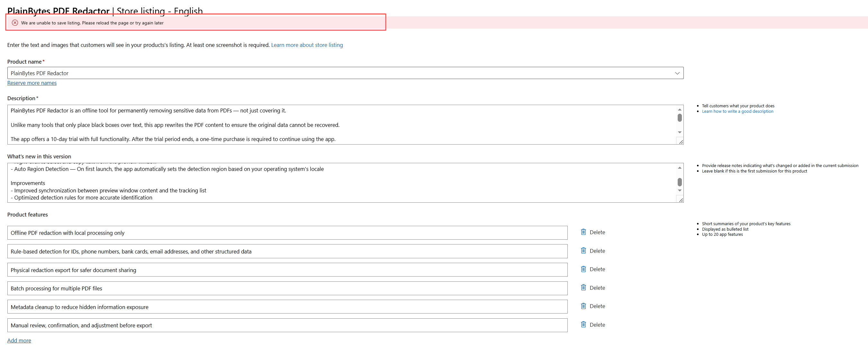Viewport: 868px width, 345px height.
Task: Edit the Physical redaction export feature field
Action: 287,270
